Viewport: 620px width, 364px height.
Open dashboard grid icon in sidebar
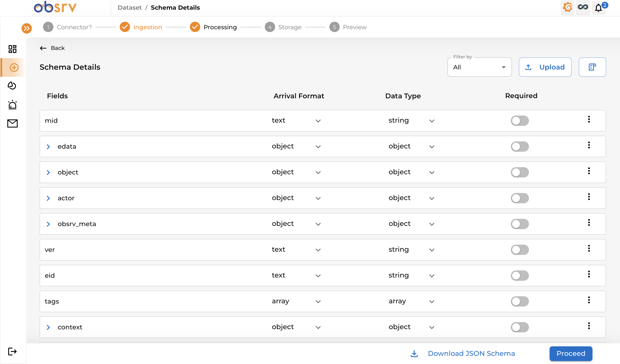[x=12, y=49]
